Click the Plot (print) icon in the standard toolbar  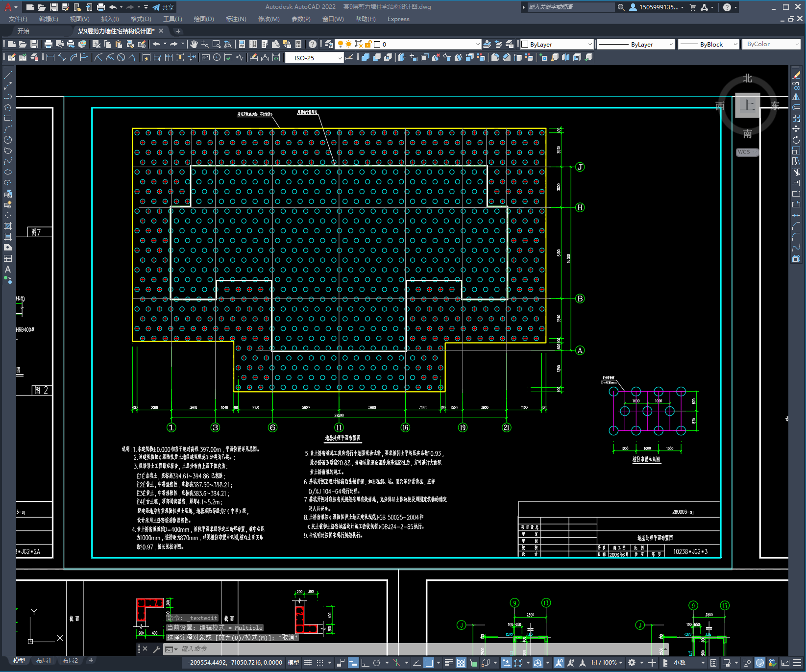48,44
